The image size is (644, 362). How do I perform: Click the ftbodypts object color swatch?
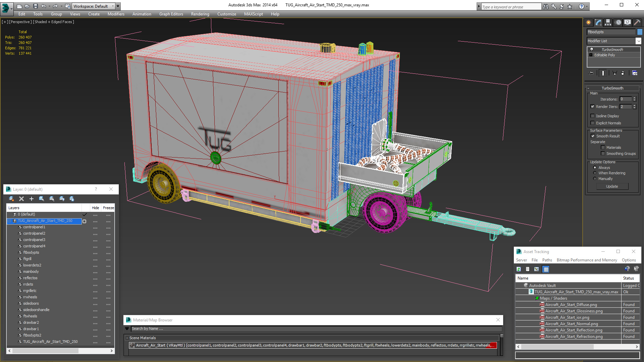click(640, 32)
